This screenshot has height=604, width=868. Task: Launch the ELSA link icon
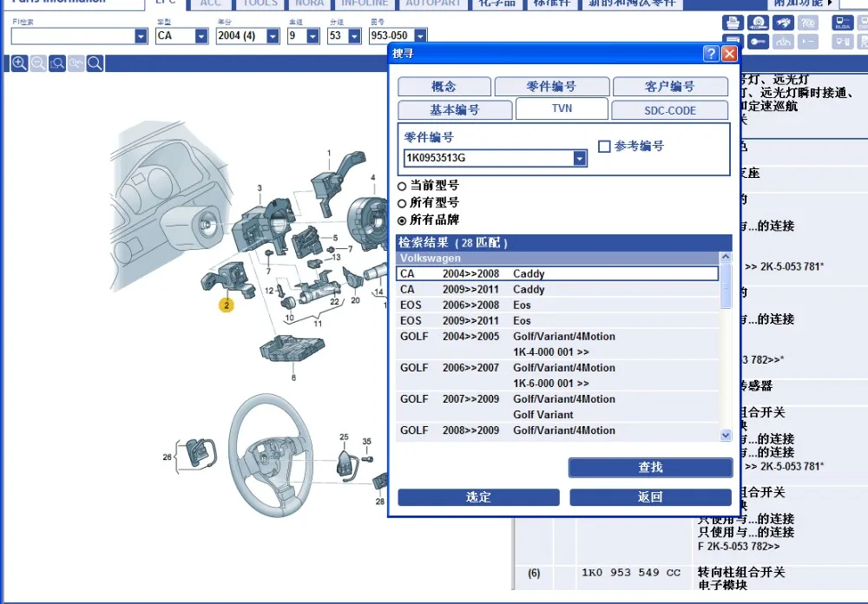(x=843, y=23)
